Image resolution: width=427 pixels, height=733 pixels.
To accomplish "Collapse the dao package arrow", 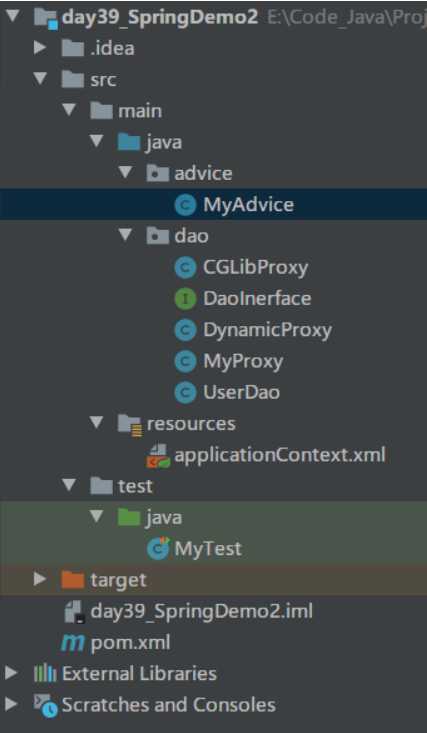I will click(x=125, y=236).
